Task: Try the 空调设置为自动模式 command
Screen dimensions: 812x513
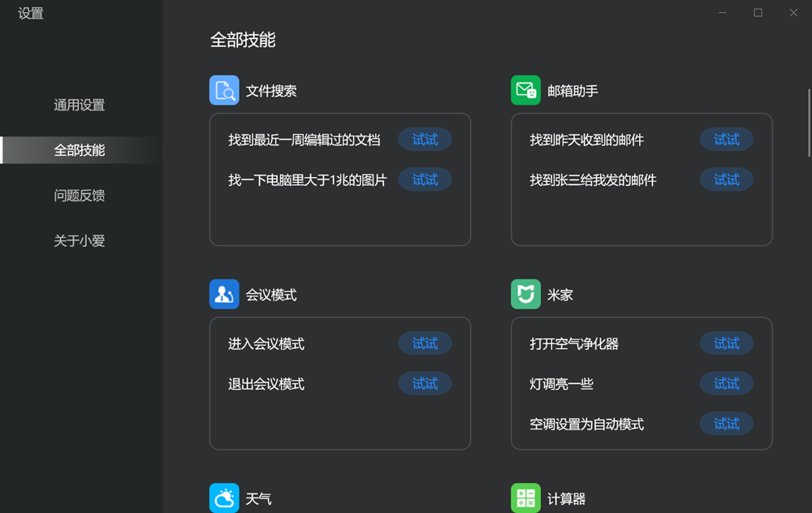Action: 726,424
